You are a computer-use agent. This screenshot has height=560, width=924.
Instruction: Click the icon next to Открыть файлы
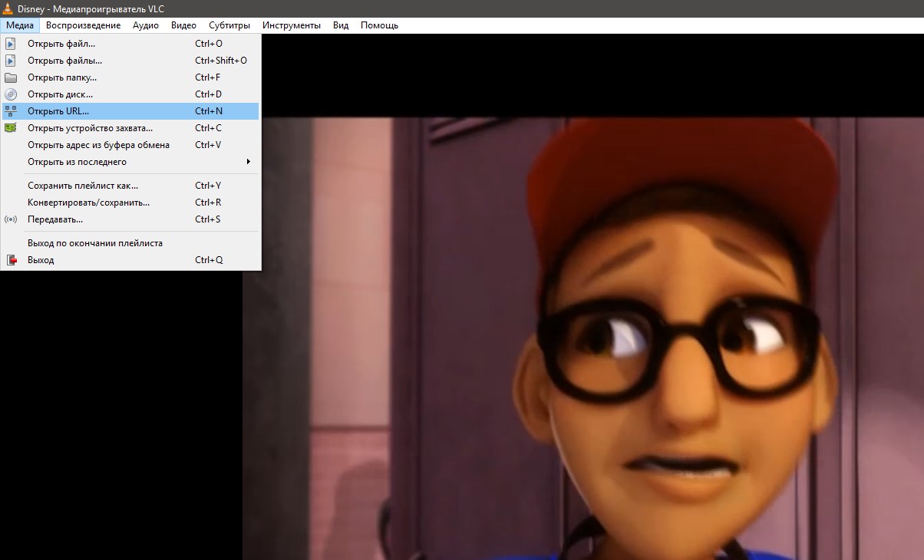11,61
